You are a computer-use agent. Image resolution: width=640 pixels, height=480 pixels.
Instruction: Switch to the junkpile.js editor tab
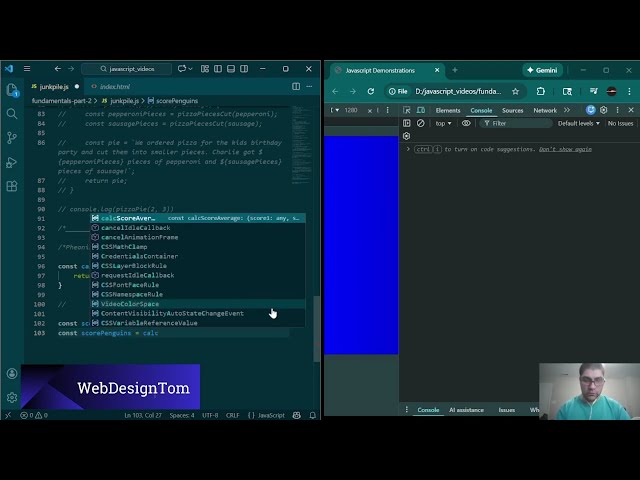click(55, 87)
